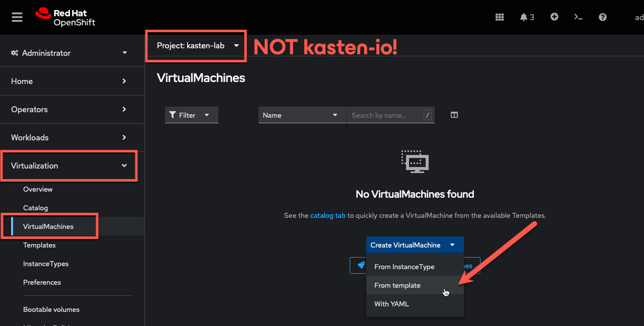Open the Red Hat OpenShift home logo
Screen dimensions: 644x326
click(x=65, y=17)
